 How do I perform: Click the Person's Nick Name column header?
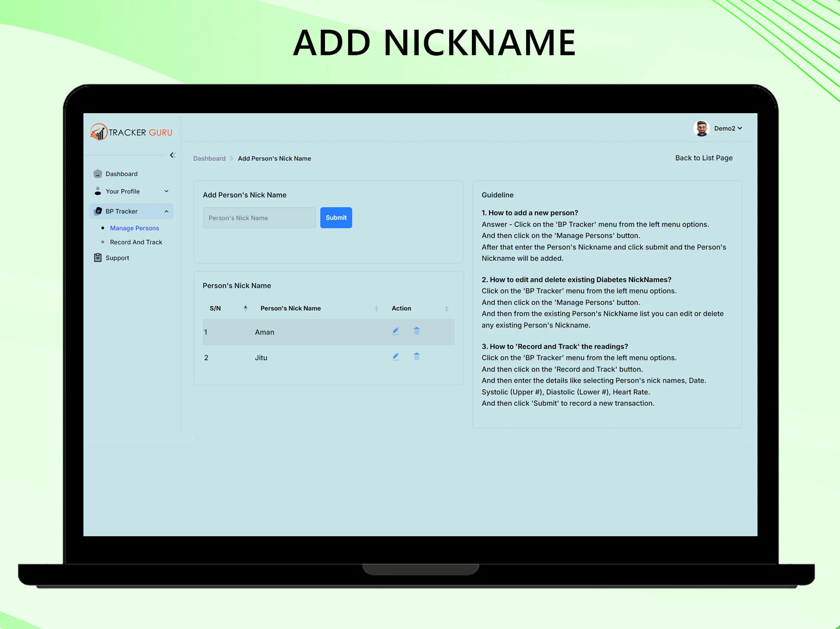point(291,308)
